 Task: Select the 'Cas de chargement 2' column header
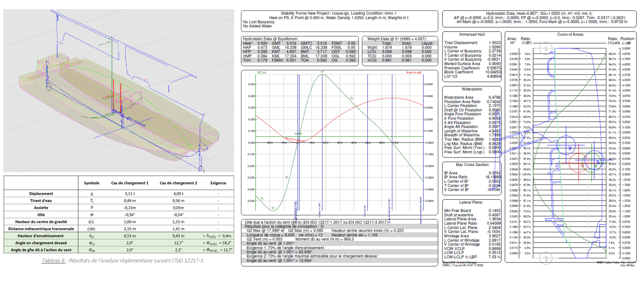point(178,183)
